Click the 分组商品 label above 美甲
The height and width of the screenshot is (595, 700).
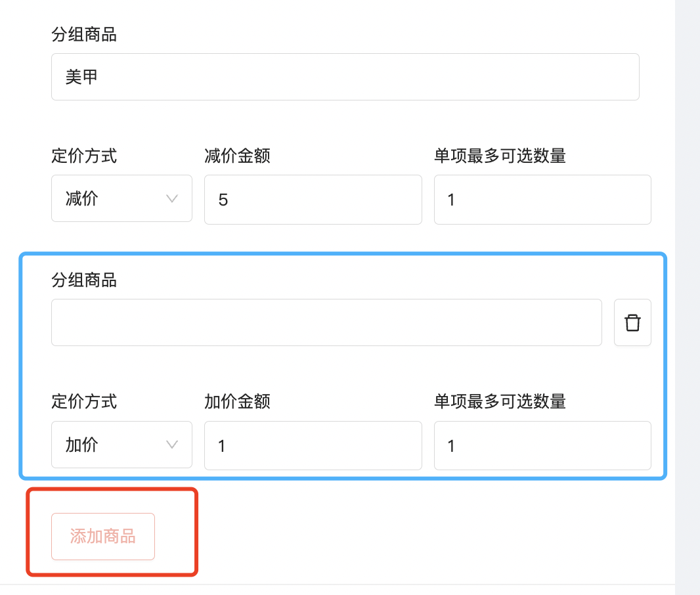(x=84, y=34)
